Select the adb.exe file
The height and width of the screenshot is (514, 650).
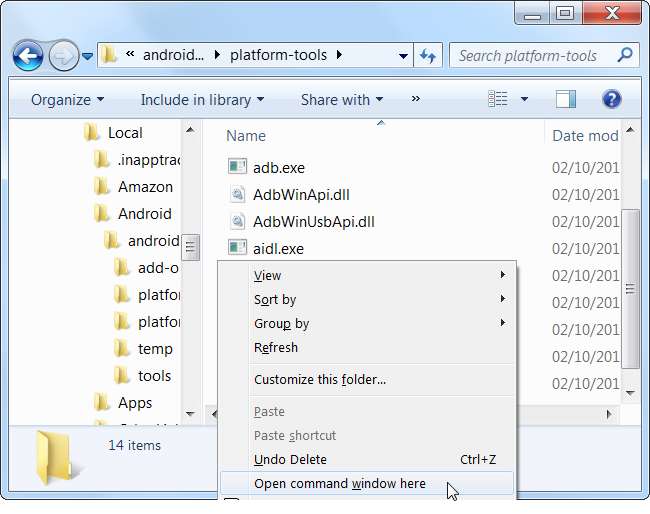[x=279, y=168]
